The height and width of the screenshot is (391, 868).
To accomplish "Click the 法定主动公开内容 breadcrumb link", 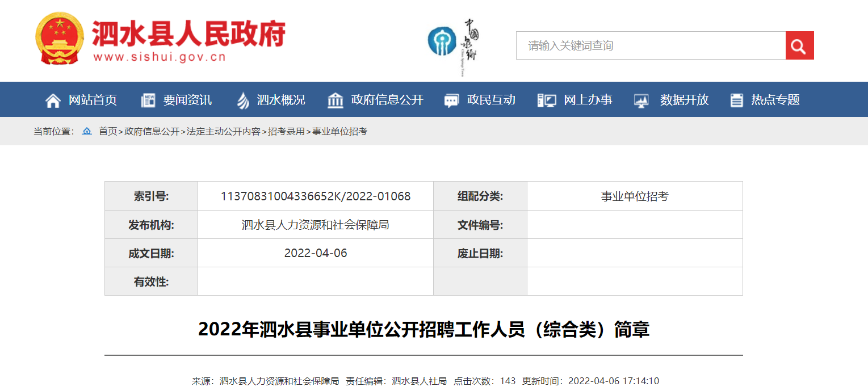I will pyautogui.click(x=224, y=131).
